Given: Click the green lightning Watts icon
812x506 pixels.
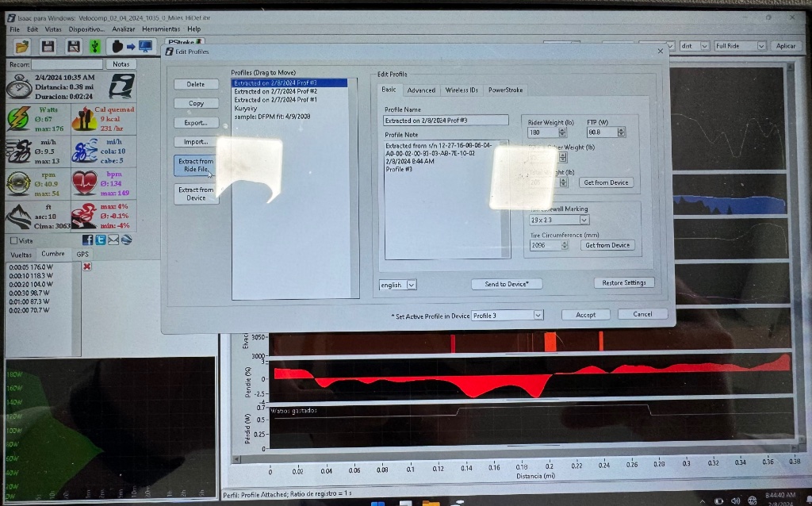Looking at the screenshot, I should click(x=19, y=119).
